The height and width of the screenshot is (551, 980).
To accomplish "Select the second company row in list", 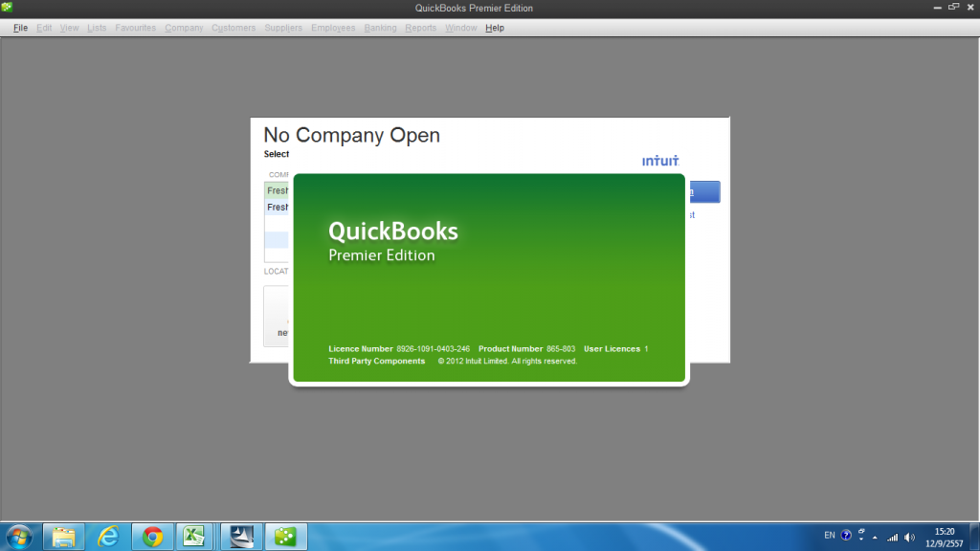I will [x=277, y=207].
